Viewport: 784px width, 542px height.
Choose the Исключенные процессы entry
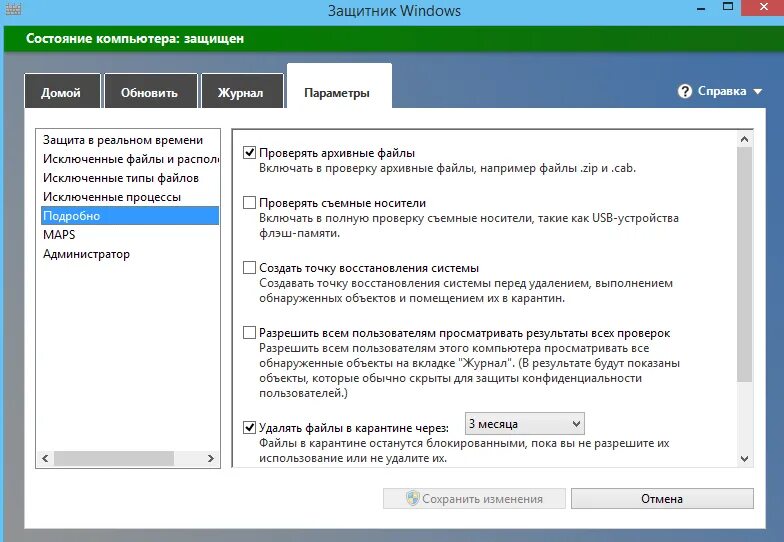tap(130, 197)
